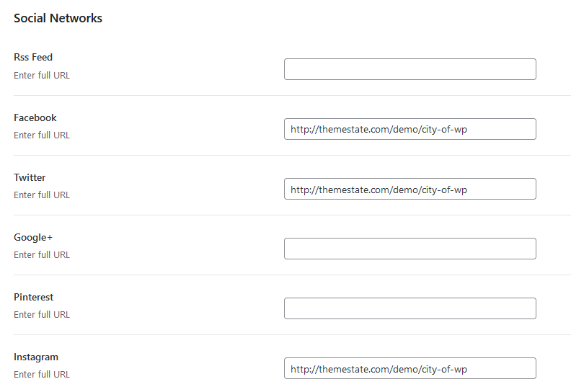Activate the Pinterest URL text box
571x392 pixels.
tap(410, 308)
